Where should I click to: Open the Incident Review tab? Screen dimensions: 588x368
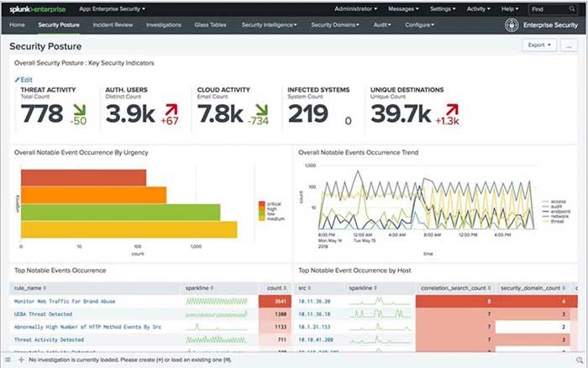[113, 24]
